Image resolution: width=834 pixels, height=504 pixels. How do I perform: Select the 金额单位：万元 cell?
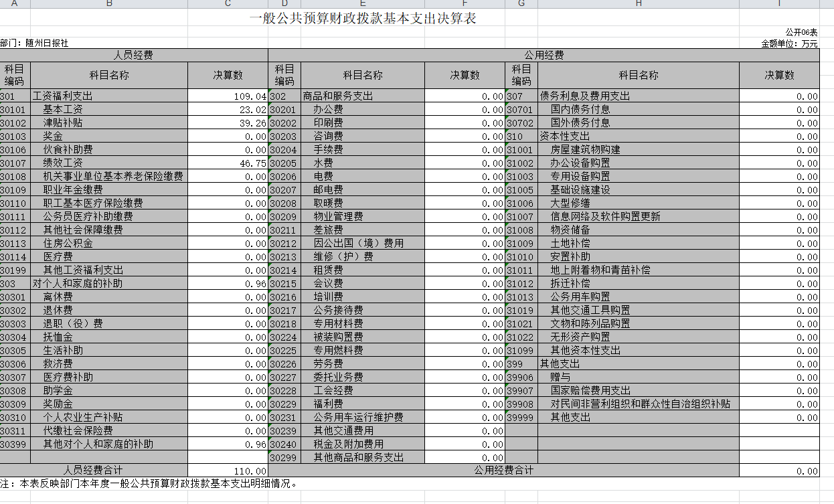coord(789,44)
